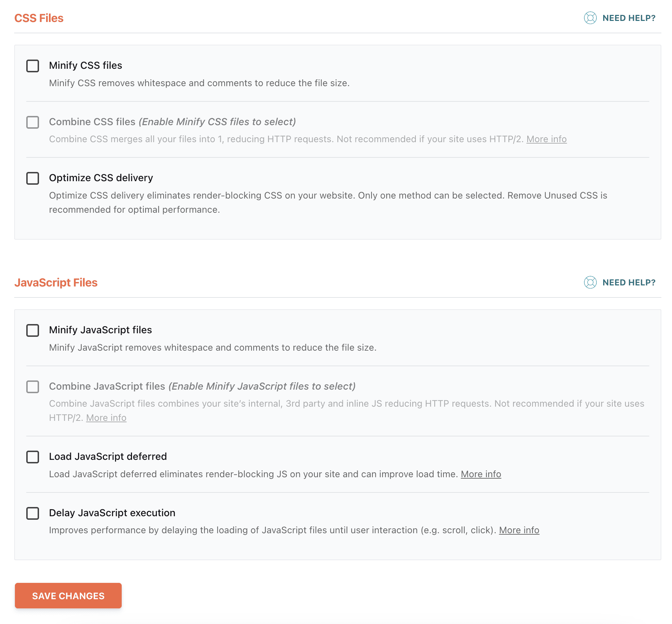Check the Minify JavaScript files box
Image resolution: width=672 pixels, height=624 pixels.
coord(33,330)
